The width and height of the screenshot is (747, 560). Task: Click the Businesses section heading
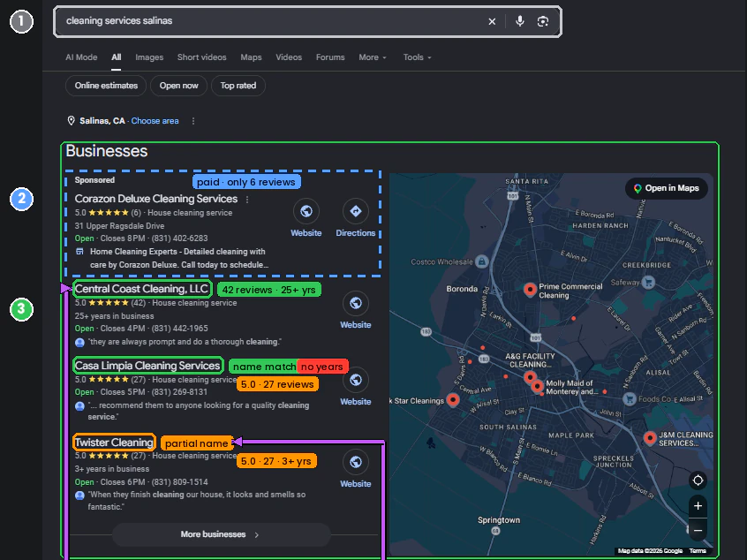tap(107, 151)
